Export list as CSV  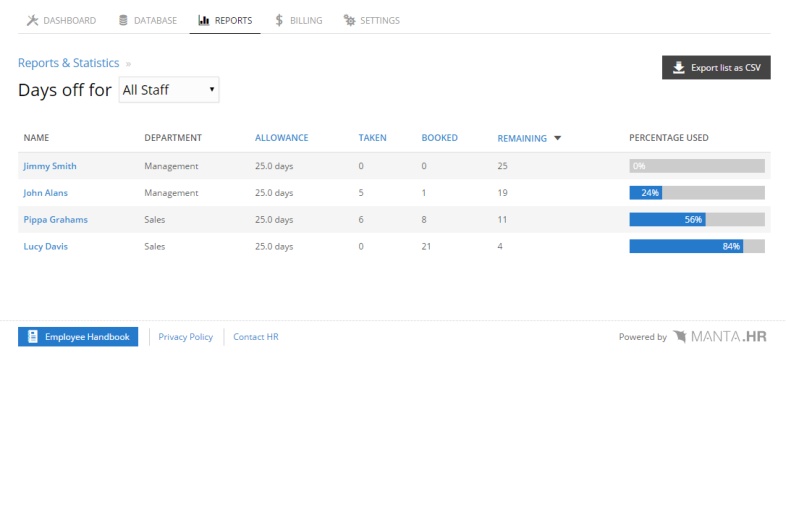pos(716,68)
